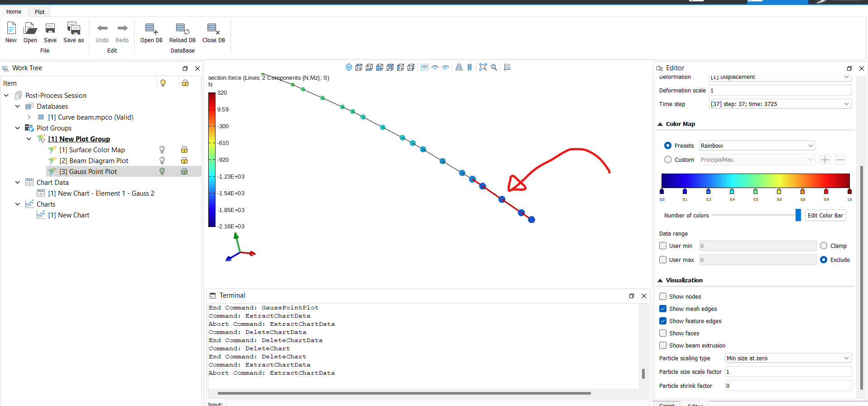868x406 pixels.
Task: Click the red color stop at 0.9
Action: click(x=826, y=191)
